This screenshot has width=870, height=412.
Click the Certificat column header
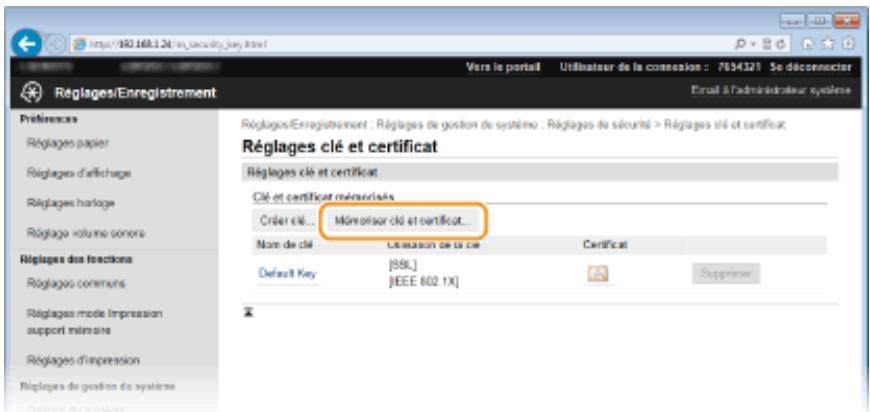click(x=605, y=245)
